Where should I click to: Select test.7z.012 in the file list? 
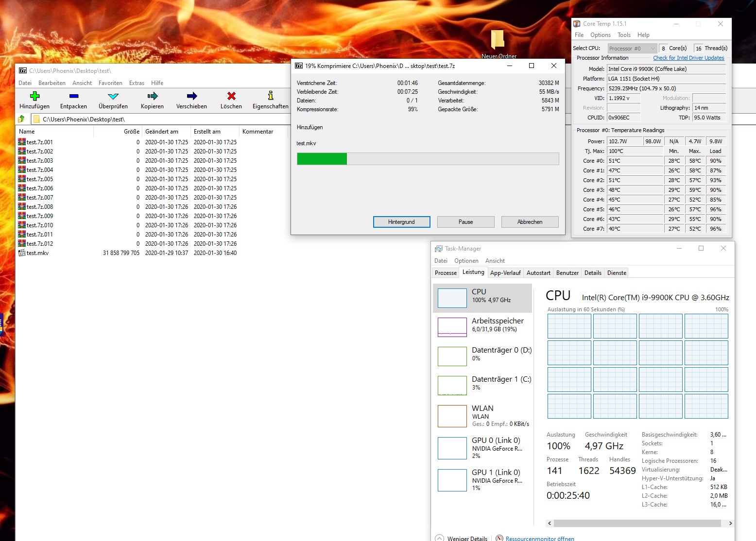[40, 243]
